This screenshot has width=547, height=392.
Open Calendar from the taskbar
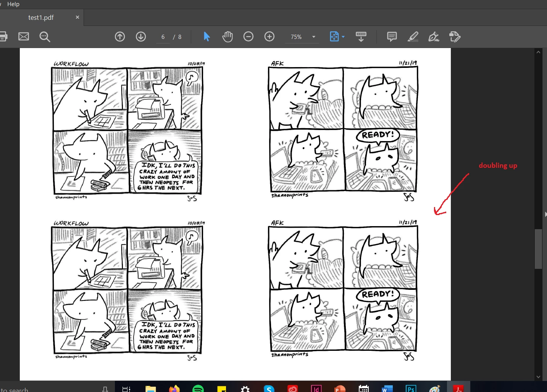tap(364, 389)
